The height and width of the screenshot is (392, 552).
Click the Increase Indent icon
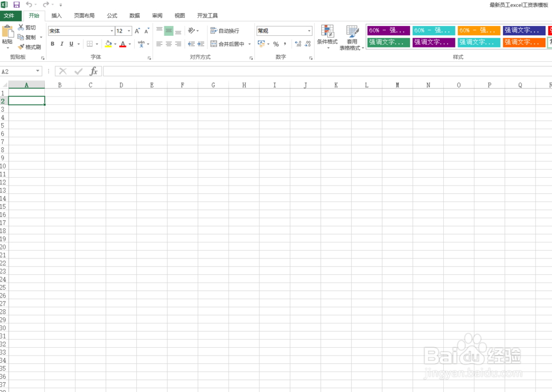tap(201, 44)
